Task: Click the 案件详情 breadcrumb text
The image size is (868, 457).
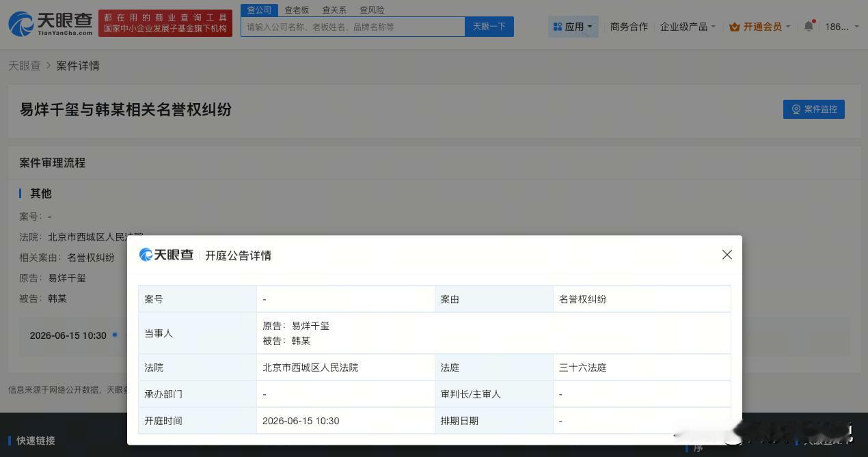Action: click(x=78, y=66)
